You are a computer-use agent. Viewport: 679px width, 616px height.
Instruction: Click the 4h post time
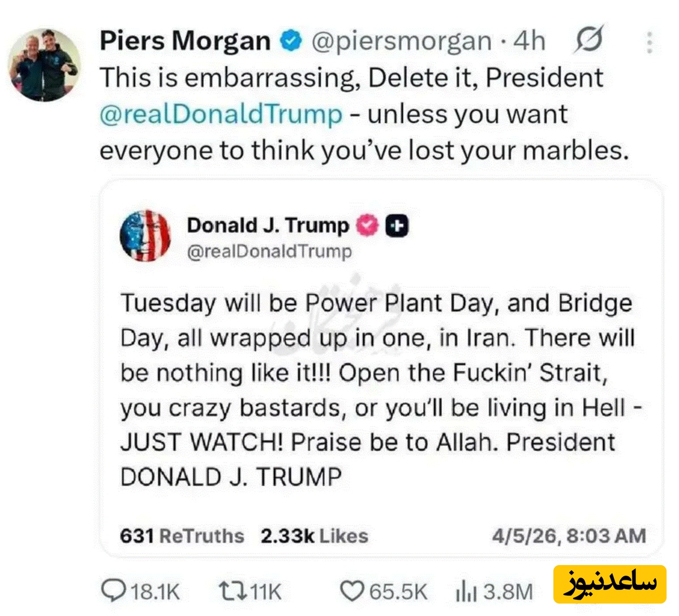[x=529, y=41]
